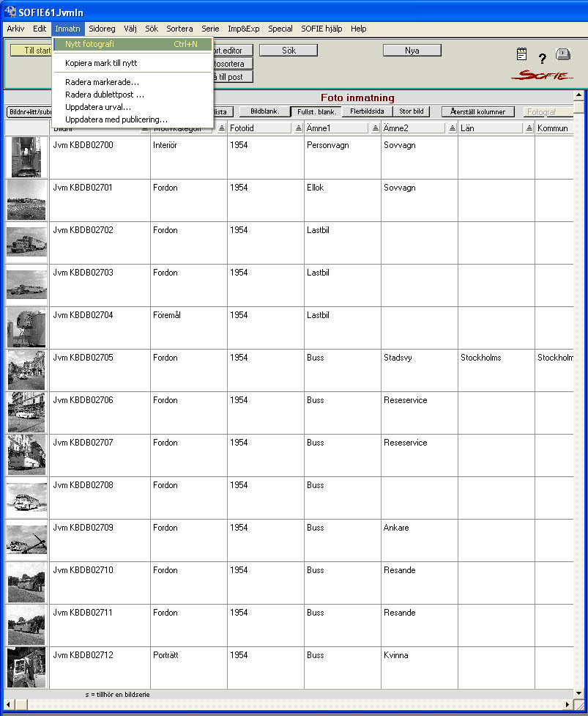
Task: Click the Stor bild button
Action: coord(412,111)
